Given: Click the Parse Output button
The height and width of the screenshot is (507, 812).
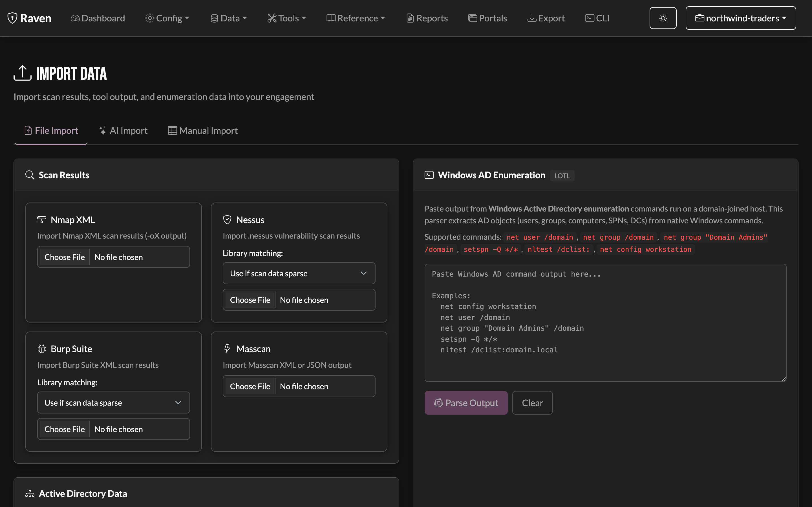Looking at the screenshot, I should coord(466,403).
